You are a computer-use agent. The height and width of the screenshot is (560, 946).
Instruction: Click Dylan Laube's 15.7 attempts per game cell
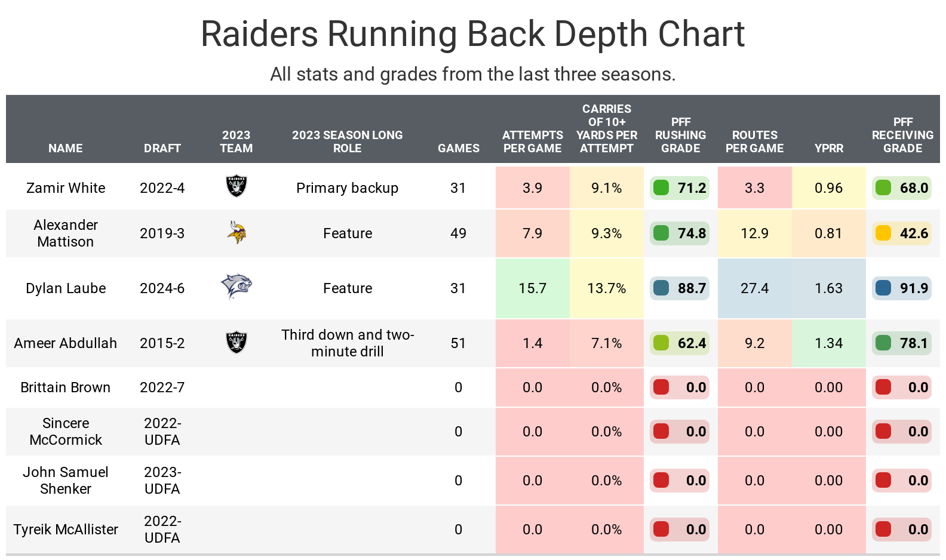(x=532, y=288)
